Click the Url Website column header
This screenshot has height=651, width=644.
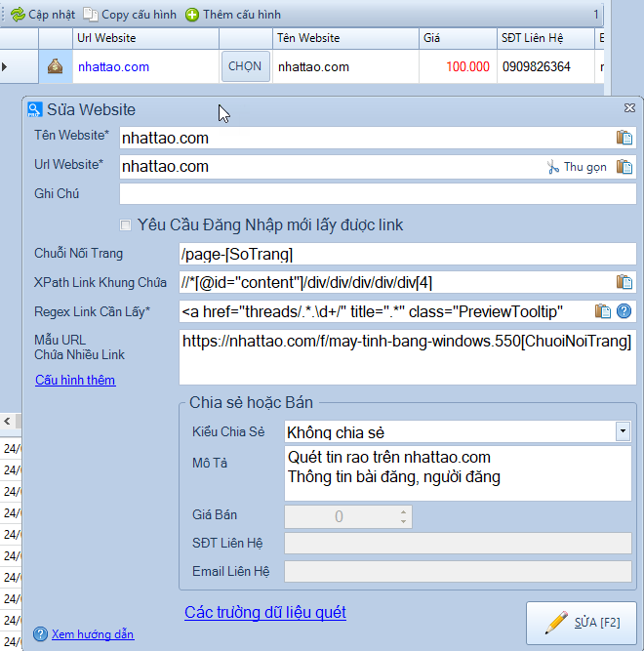click(x=145, y=38)
